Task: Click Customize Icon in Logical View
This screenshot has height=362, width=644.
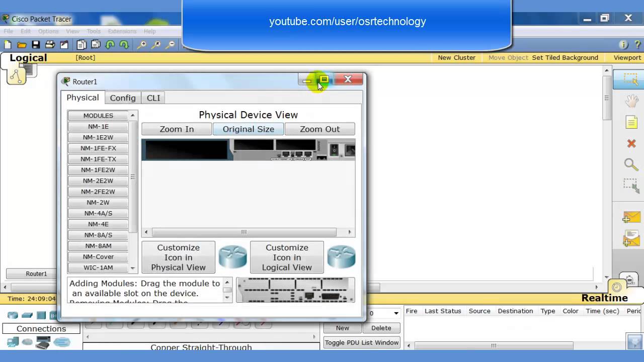Action: (287, 257)
